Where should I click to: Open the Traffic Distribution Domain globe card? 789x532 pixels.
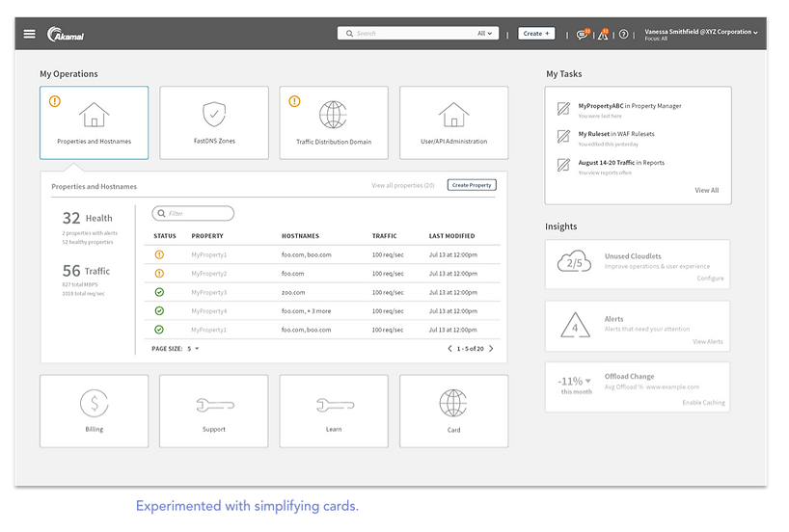334,122
